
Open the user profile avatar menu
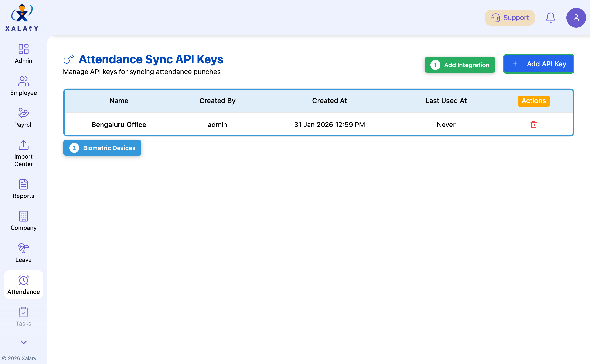click(x=576, y=17)
